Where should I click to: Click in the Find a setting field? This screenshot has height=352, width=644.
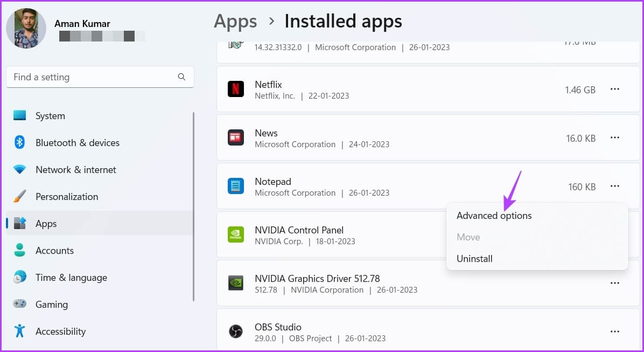click(x=100, y=77)
